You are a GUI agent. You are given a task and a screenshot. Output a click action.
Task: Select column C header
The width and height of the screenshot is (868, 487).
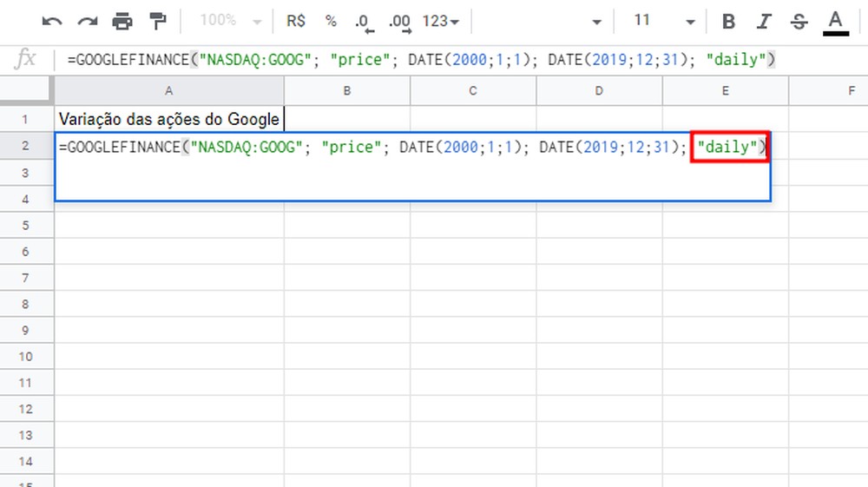point(473,91)
